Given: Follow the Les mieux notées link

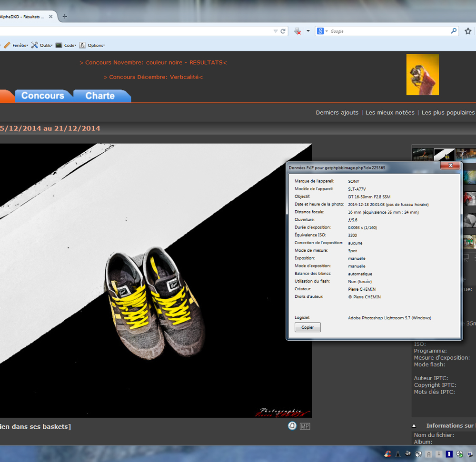Looking at the screenshot, I should click(x=390, y=112).
